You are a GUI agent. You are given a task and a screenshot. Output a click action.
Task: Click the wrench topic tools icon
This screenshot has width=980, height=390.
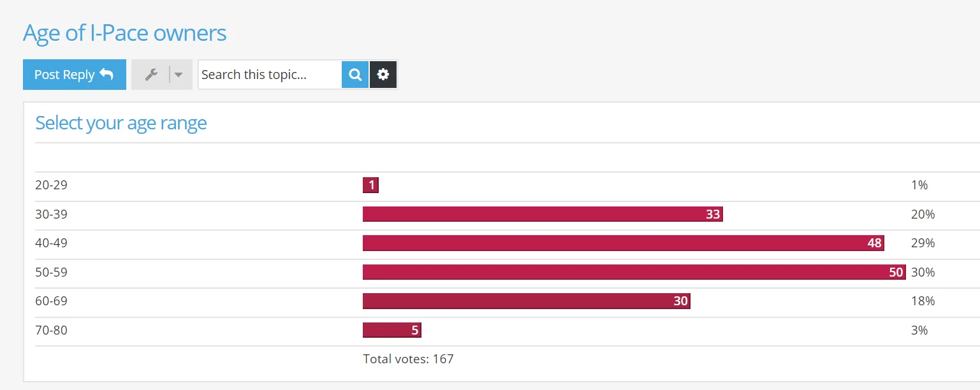coord(151,75)
